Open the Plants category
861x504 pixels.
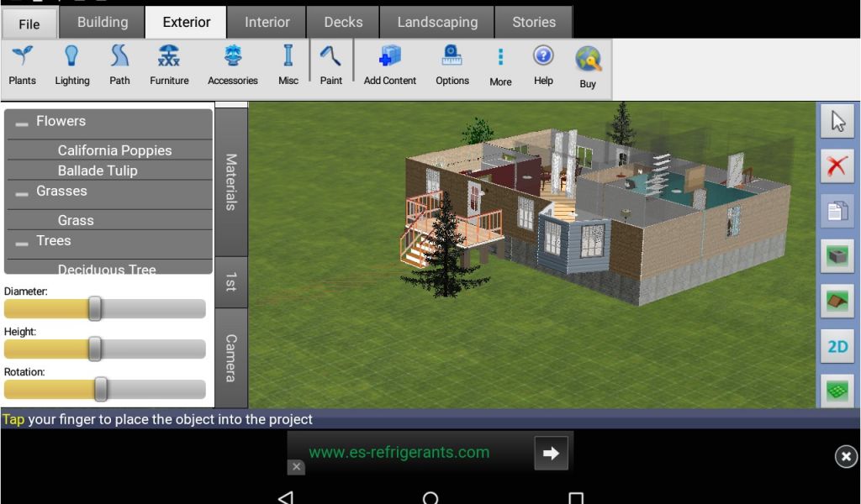point(23,66)
